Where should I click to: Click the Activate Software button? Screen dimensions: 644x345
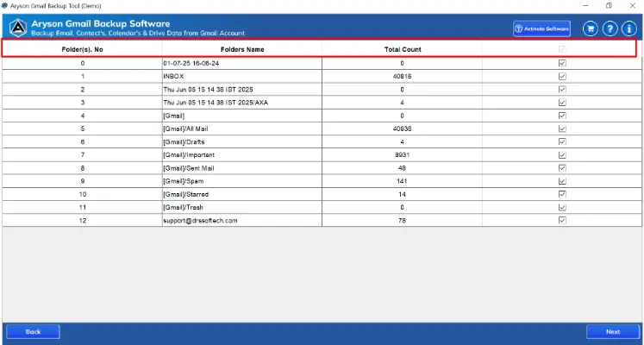click(541, 28)
